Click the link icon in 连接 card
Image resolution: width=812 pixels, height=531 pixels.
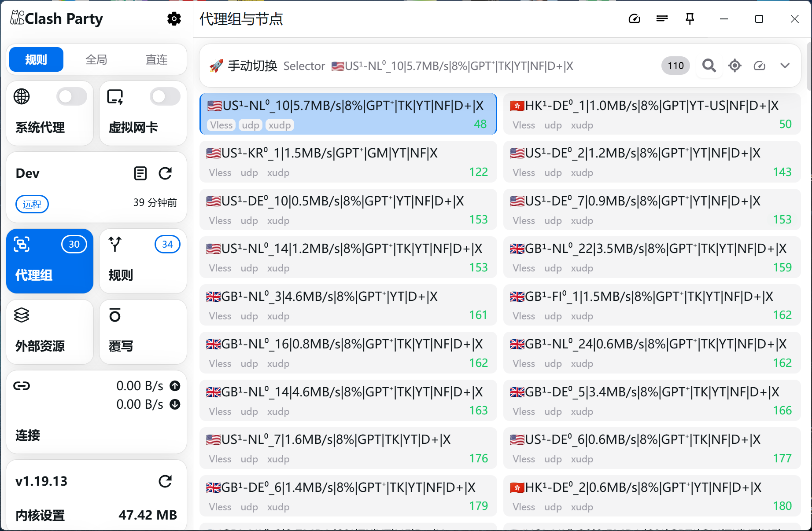[22, 386]
